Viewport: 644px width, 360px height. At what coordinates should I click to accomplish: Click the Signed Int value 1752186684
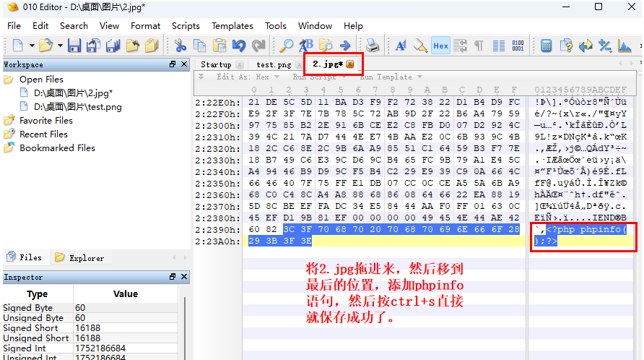(100, 348)
